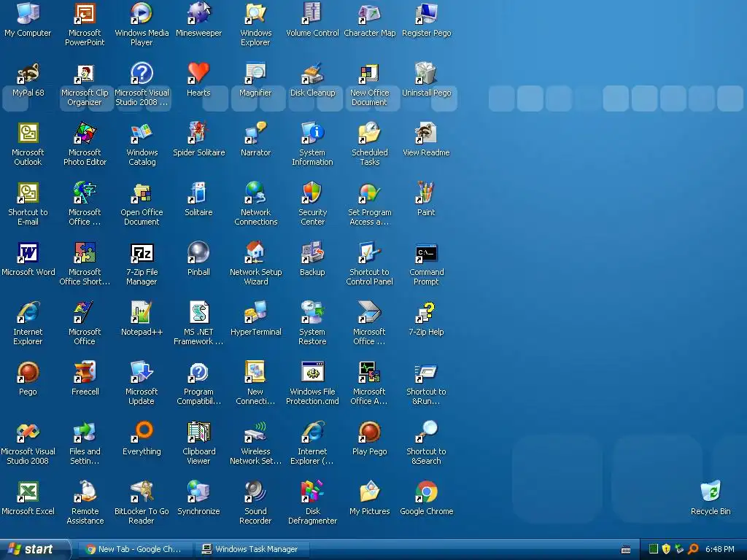The height and width of the screenshot is (560, 747).
Task: Click the Freecell game shortcut
Action: point(85,373)
